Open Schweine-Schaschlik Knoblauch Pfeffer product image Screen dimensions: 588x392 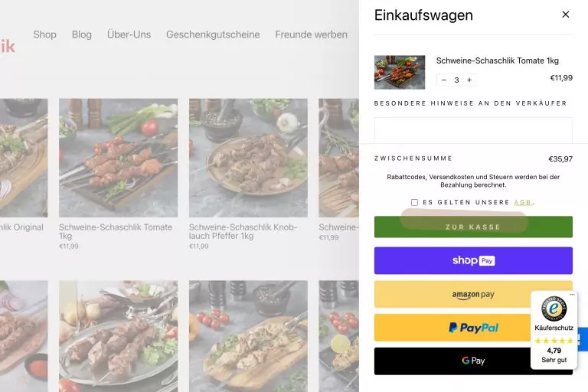(x=248, y=158)
